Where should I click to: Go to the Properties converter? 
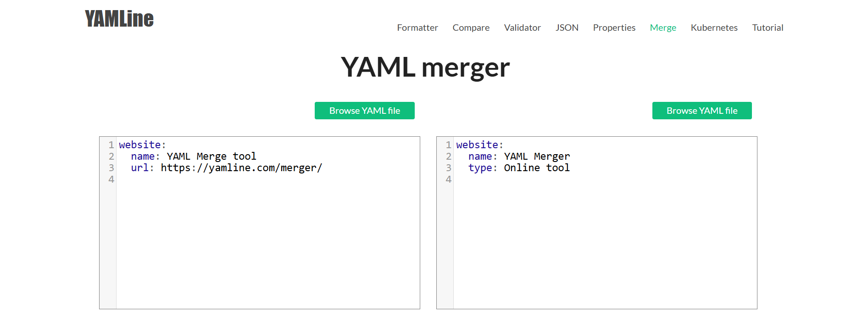pos(614,28)
